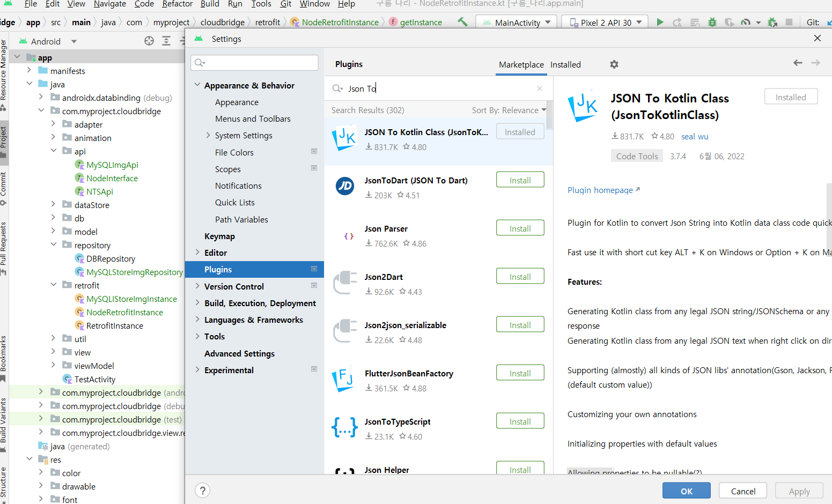
Task: Expand the System Settings node
Action: coord(208,135)
